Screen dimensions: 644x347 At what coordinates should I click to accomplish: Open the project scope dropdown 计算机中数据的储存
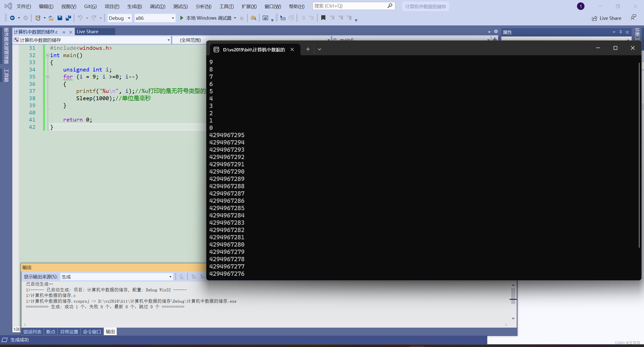tap(92, 40)
